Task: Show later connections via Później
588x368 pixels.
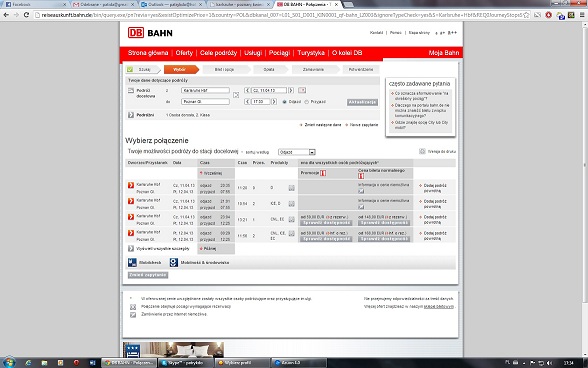Action: (x=208, y=248)
